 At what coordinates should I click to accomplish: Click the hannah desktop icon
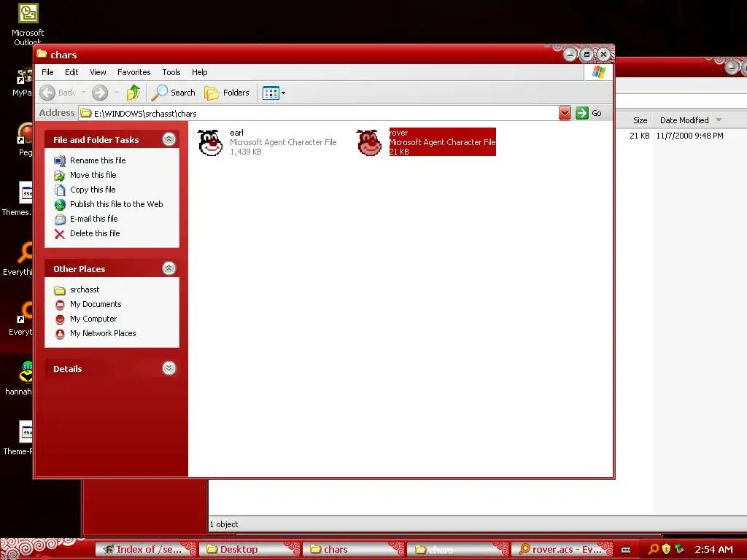[21, 379]
